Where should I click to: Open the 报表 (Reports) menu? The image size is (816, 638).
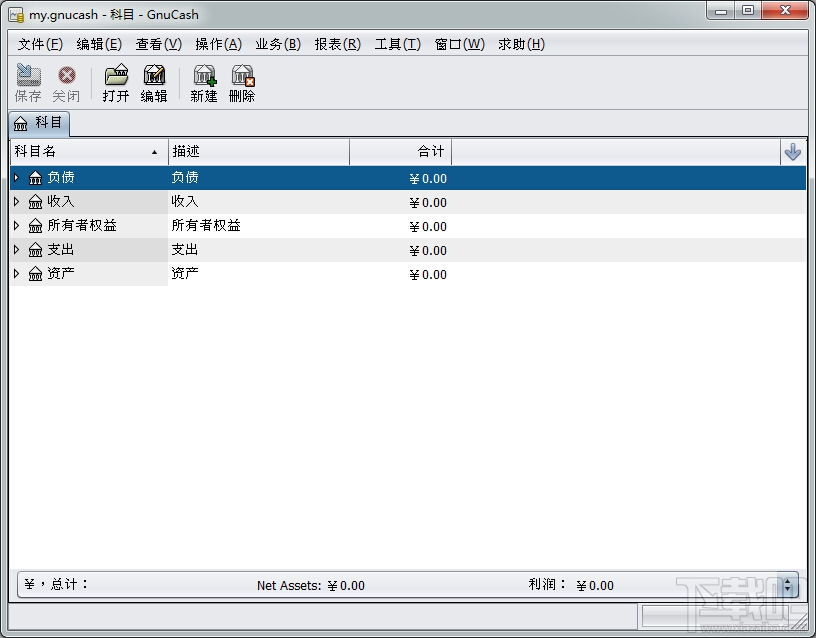click(x=337, y=43)
